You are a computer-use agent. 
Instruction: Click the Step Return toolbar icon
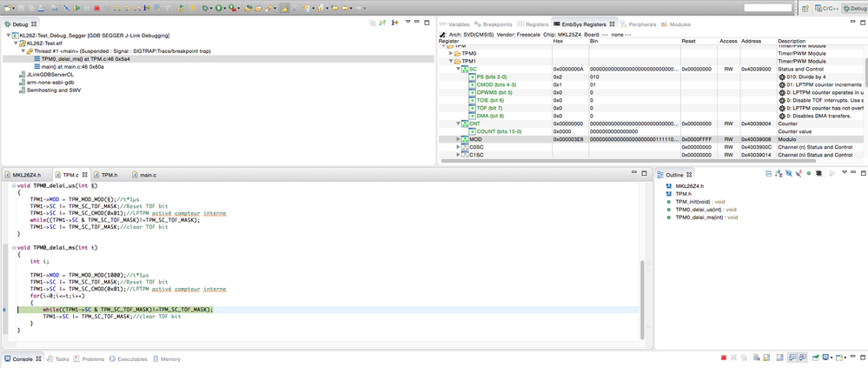click(x=136, y=9)
